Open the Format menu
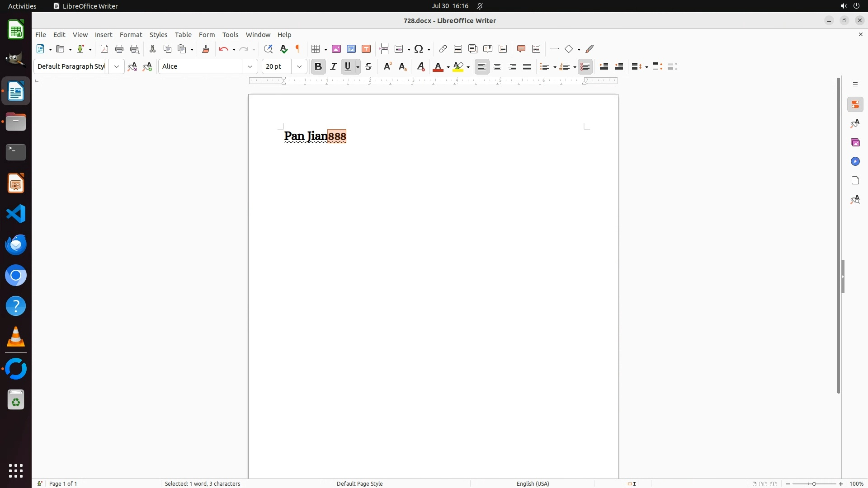Image resolution: width=868 pixels, height=488 pixels. 131,35
